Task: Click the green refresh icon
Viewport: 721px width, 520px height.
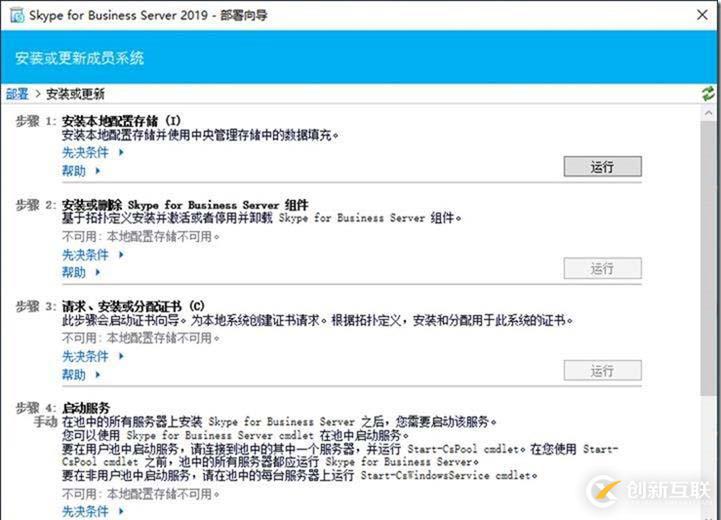Action: point(708,94)
